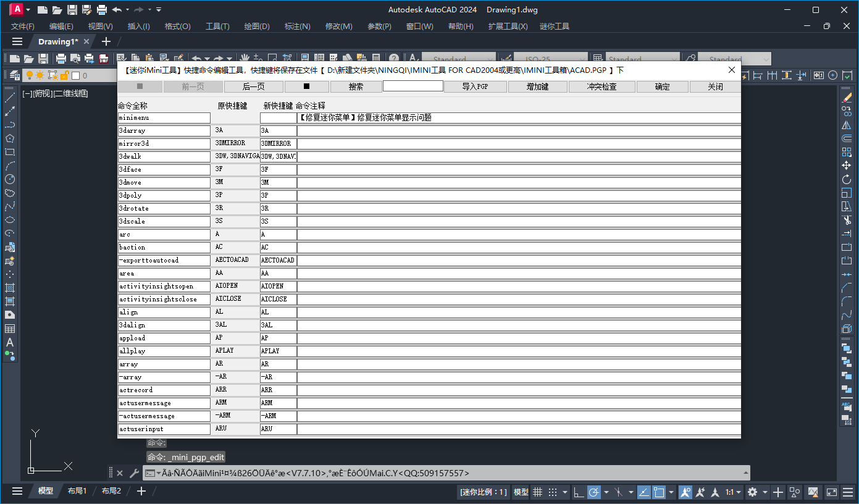Open the 标注(N) menu
The width and height of the screenshot is (859, 504).
[x=297, y=27]
